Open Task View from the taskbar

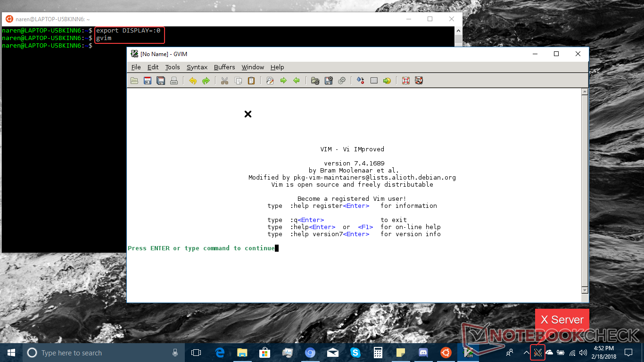point(196,353)
